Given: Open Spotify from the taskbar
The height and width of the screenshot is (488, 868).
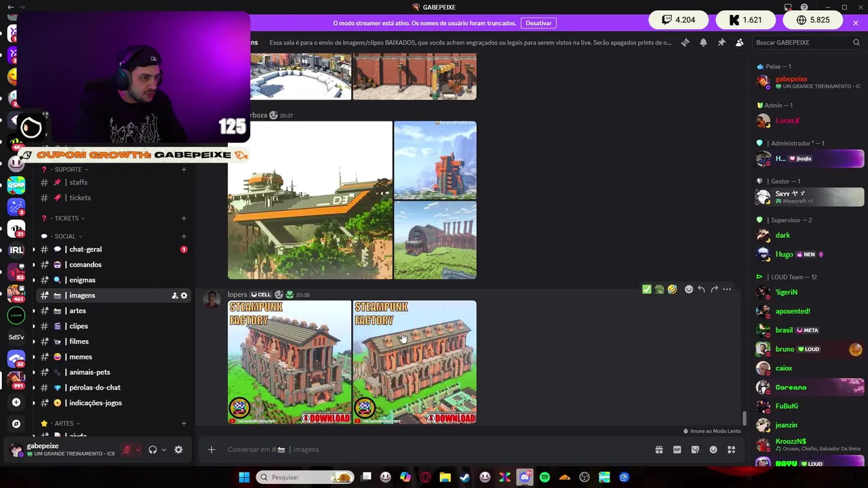Looking at the screenshot, I should click(545, 477).
